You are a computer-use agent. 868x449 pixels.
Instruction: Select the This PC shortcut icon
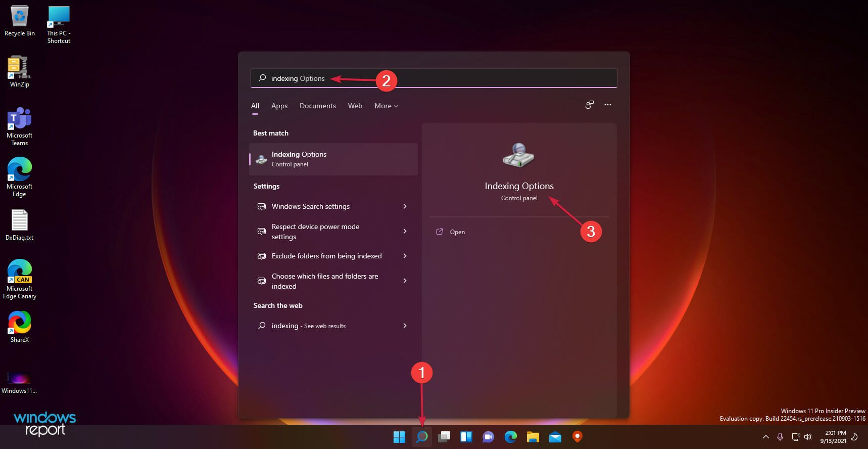click(59, 24)
